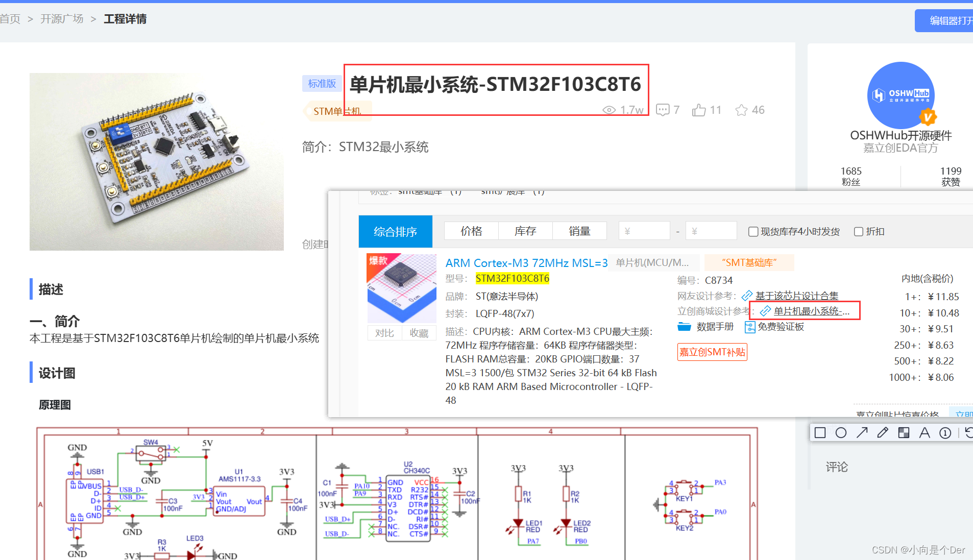Click the 单片机(MCU/M... category label
973x560 pixels.
652,262
